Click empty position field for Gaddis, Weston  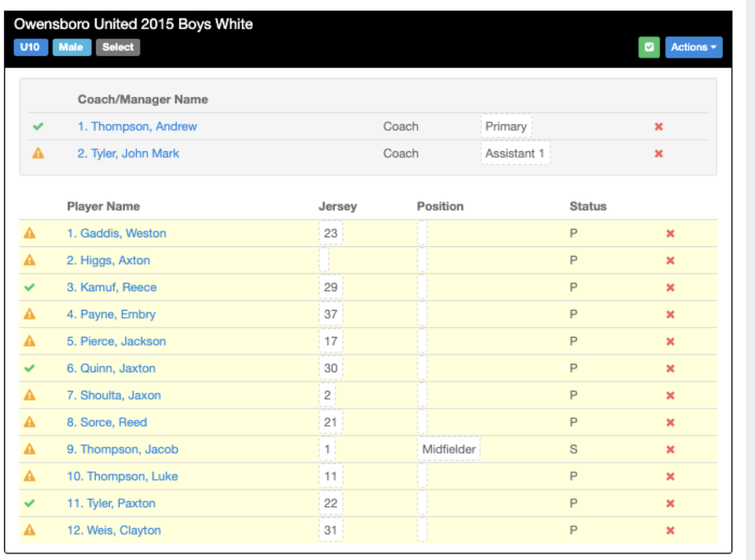[422, 233]
